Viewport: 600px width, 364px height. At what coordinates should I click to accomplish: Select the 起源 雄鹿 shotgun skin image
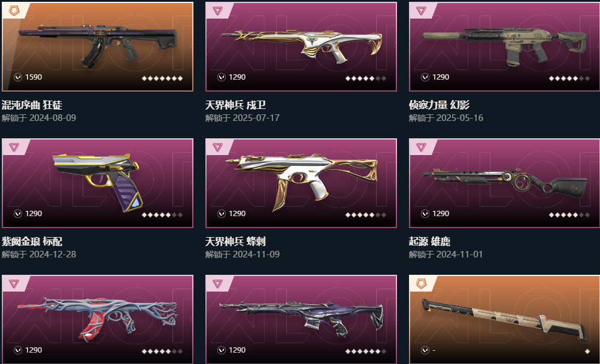coord(504,183)
